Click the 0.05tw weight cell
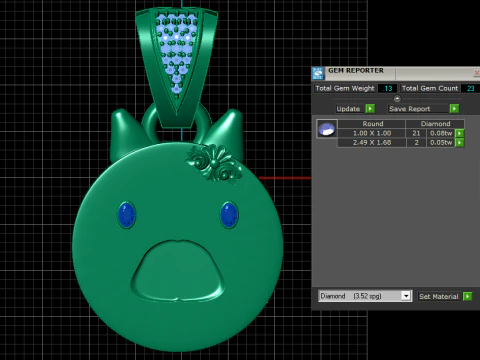 [x=441, y=143]
